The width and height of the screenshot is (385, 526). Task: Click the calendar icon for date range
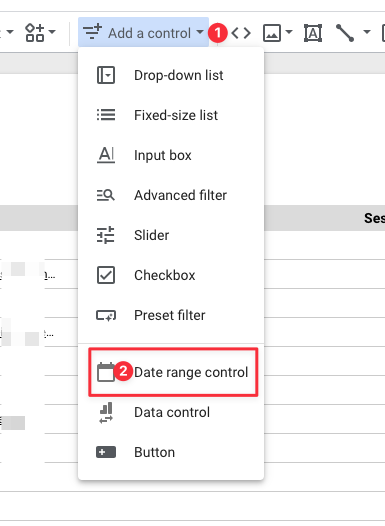(106, 372)
